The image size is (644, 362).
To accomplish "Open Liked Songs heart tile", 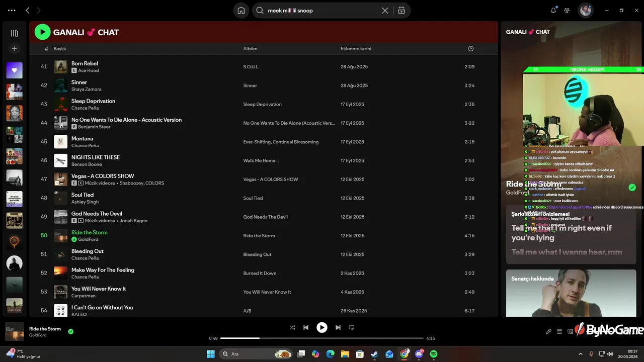I will tap(14, 70).
